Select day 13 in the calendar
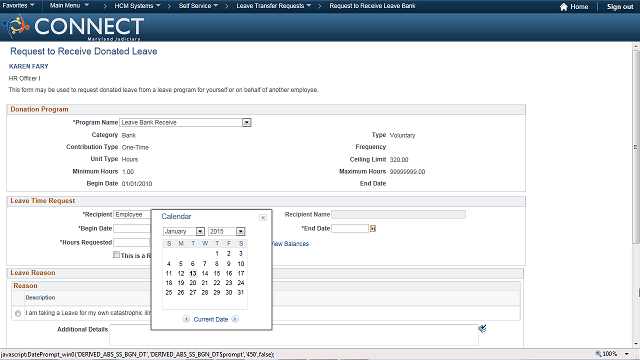The image size is (640, 360). coord(193,273)
